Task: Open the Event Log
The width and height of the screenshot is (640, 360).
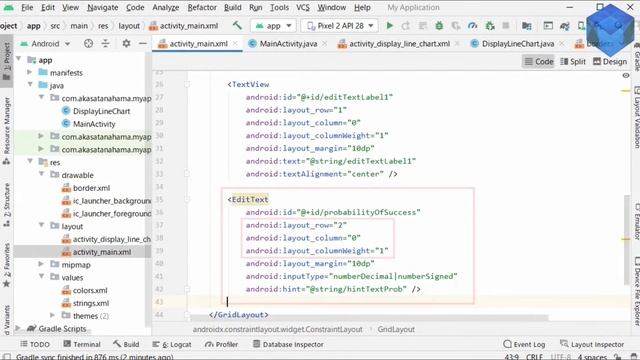Action: [x=524, y=344]
